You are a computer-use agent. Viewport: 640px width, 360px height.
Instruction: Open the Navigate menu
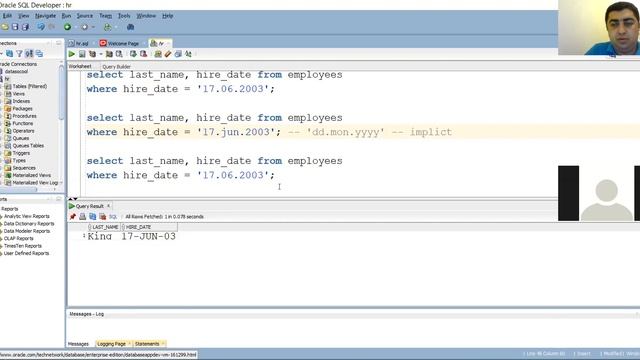pyautogui.click(x=45, y=16)
